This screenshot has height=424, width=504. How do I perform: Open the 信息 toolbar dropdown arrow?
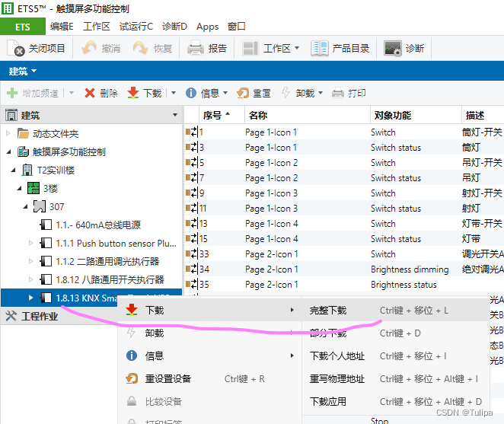tap(225, 93)
